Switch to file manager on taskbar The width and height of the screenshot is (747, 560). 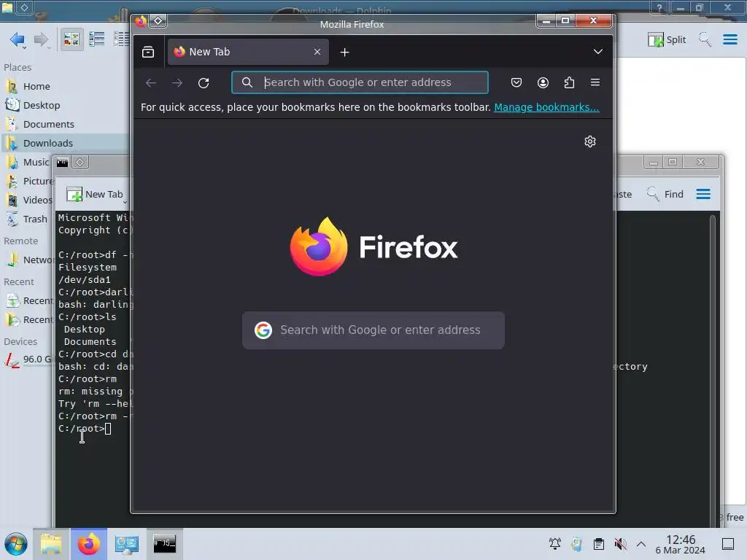51,544
